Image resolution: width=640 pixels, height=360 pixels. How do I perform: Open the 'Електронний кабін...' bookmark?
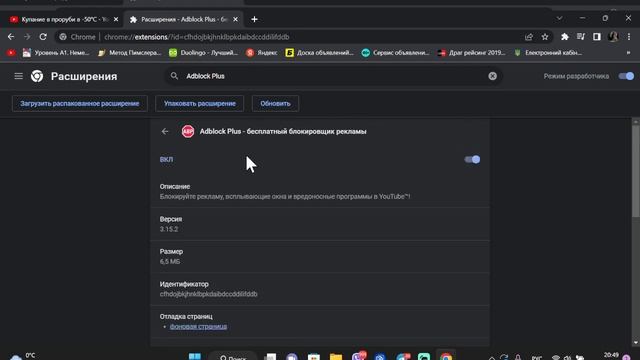point(548,53)
